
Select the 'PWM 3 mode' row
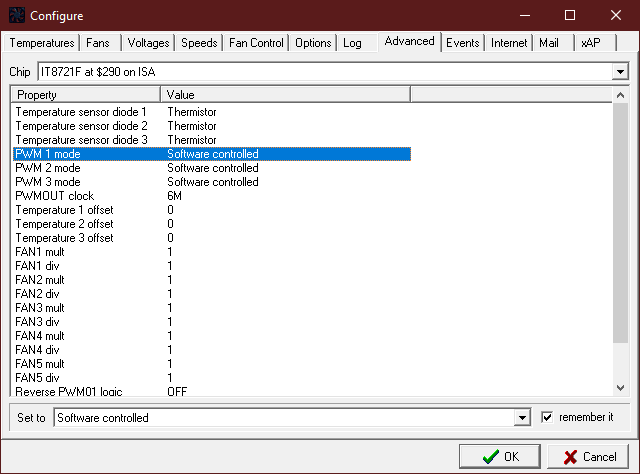pos(211,182)
